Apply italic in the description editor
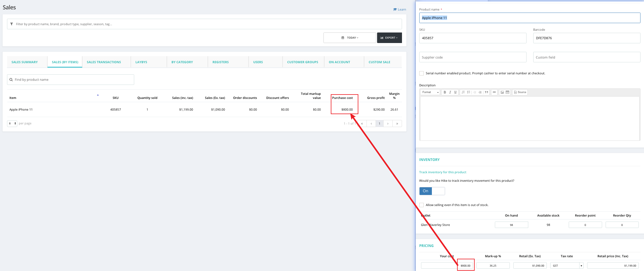Screen dimensions: 644x271 (x=450, y=92)
